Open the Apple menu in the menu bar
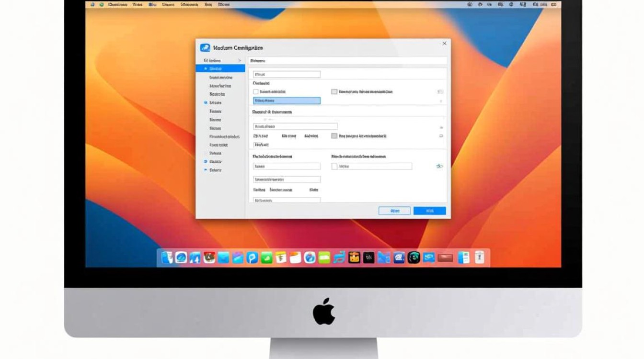 (x=92, y=4)
